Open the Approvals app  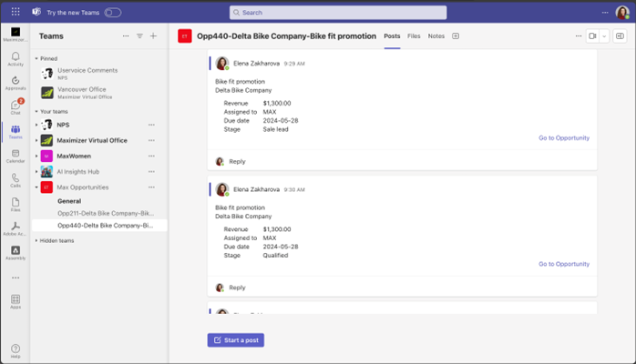(x=15, y=83)
